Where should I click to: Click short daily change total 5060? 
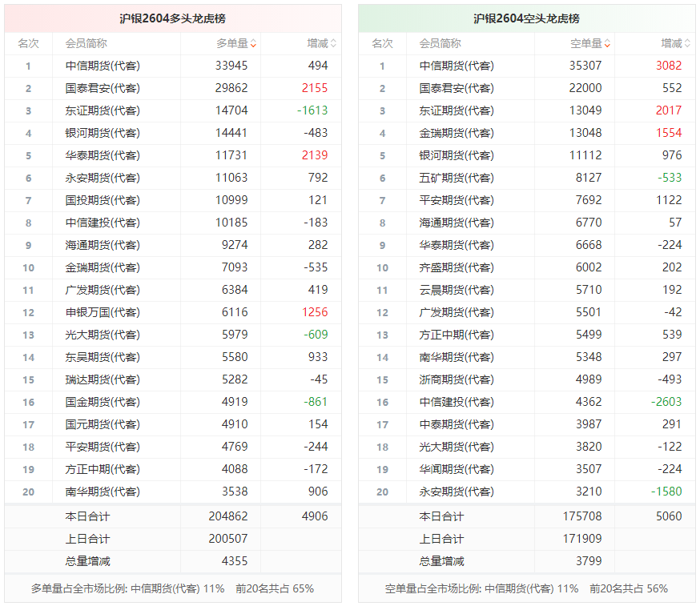coord(669,516)
